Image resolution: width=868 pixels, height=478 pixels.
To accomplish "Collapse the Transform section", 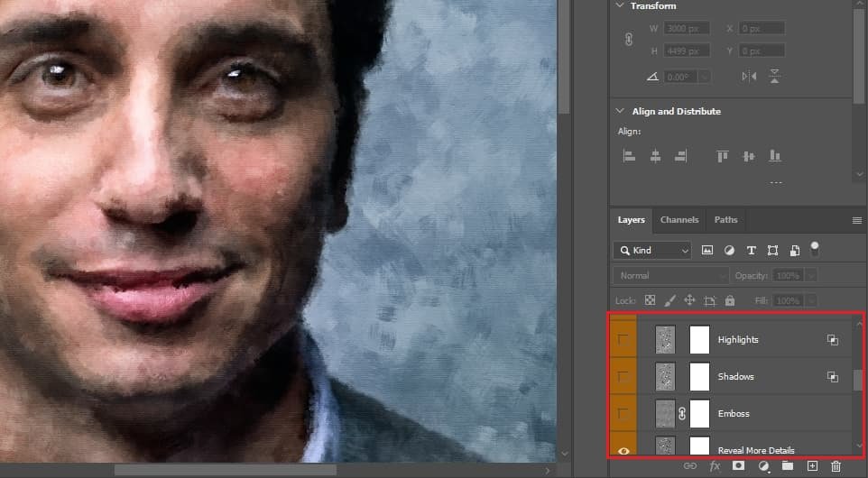I will pos(619,5).
